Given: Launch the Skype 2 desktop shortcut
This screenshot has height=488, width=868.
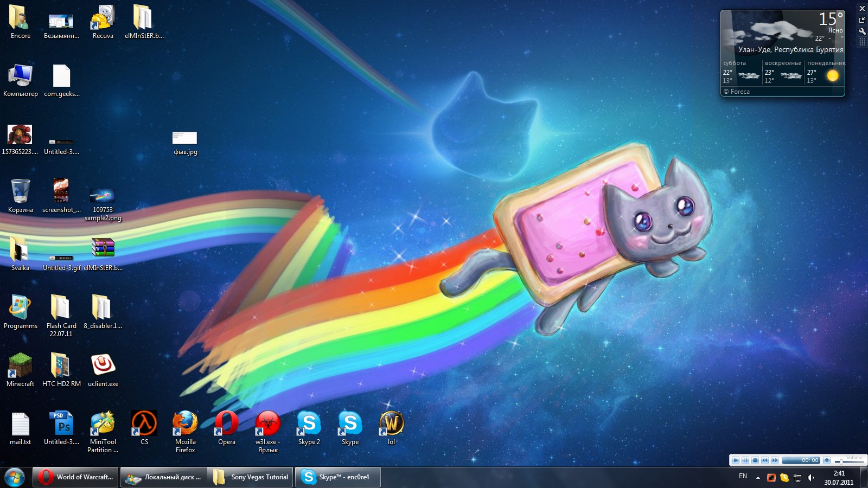Looking at the screenshot, I should coord(309,428).
